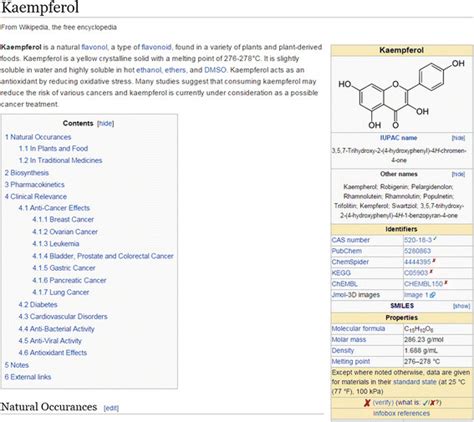Screen dimensions: 474x422
Task: Open the Molar mass link
Action: [349, 340]
